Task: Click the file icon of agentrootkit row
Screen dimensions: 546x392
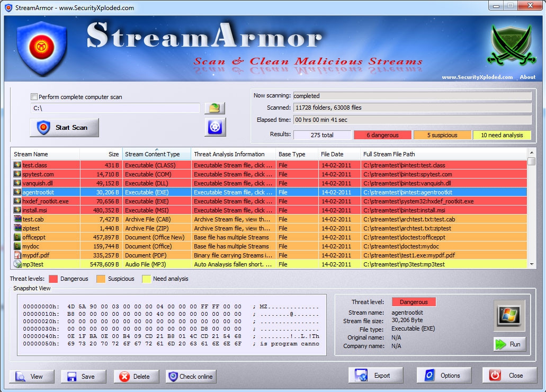Action: tap(17, 192)
